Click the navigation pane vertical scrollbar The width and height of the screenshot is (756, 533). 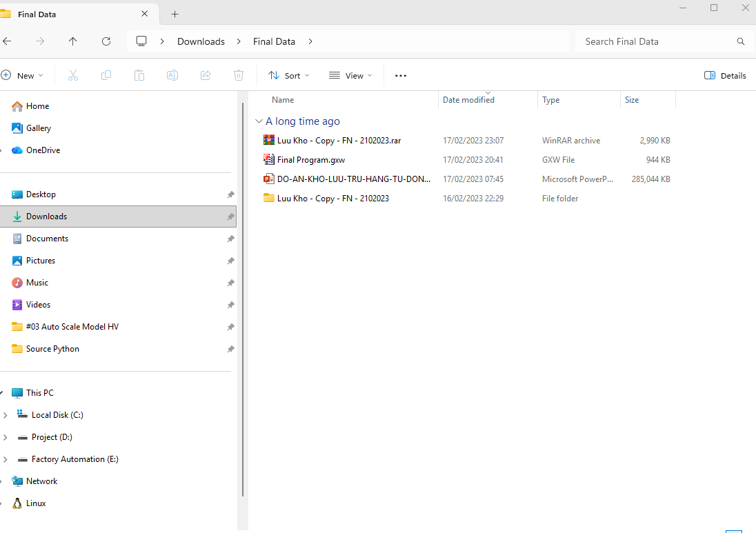tap(242, 296)
